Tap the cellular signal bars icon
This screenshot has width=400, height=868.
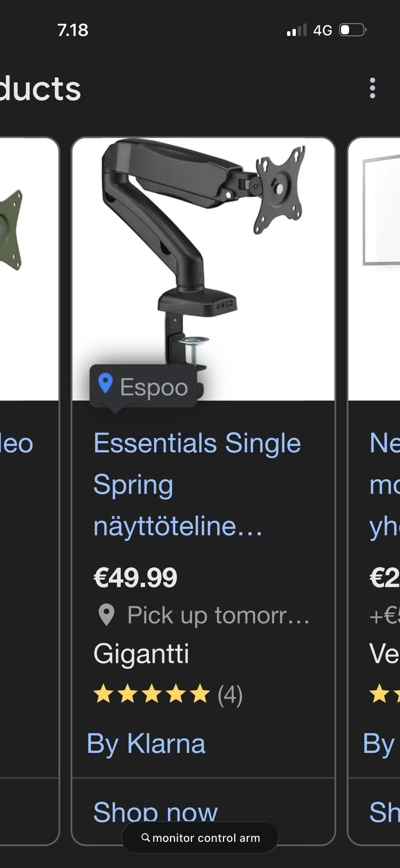coord(296,30)
